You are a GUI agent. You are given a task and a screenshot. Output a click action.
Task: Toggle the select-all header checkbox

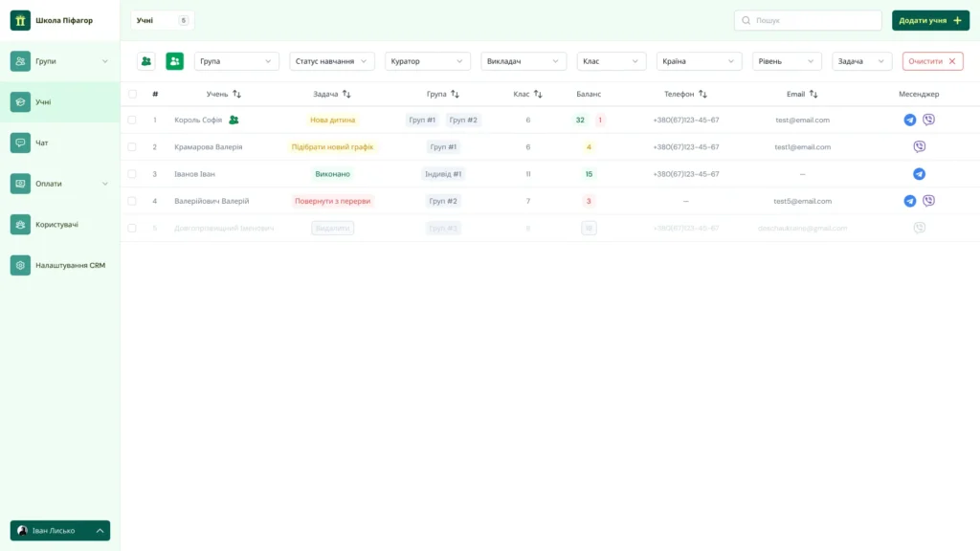click(x=132, y=95)
